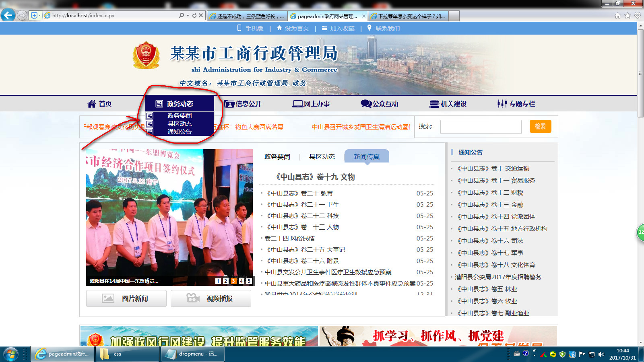The height and width of the screenshot is (362, 644).
Task: Select 通知公告 in dropdown submenu
Action: pyautogui.click(x=180, y=132)
